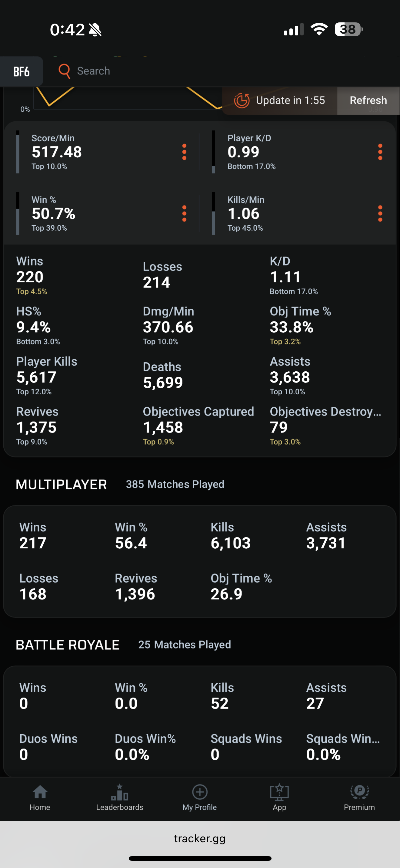Open Kills/Min three-dot options menu
This screenshot has width=400, height=868.
tap(380, 214)
